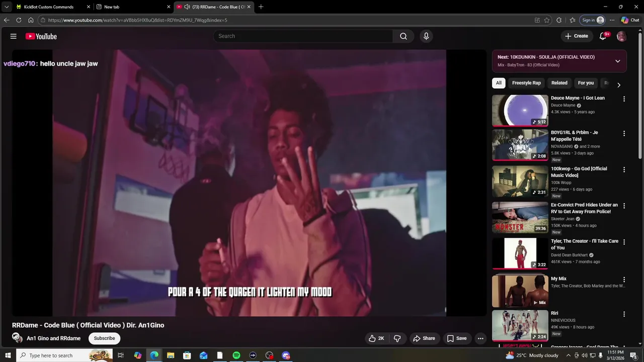Viewport: 644px width, 362px height.
Task: Focus the YouTube search field
Action: [303, 36]
